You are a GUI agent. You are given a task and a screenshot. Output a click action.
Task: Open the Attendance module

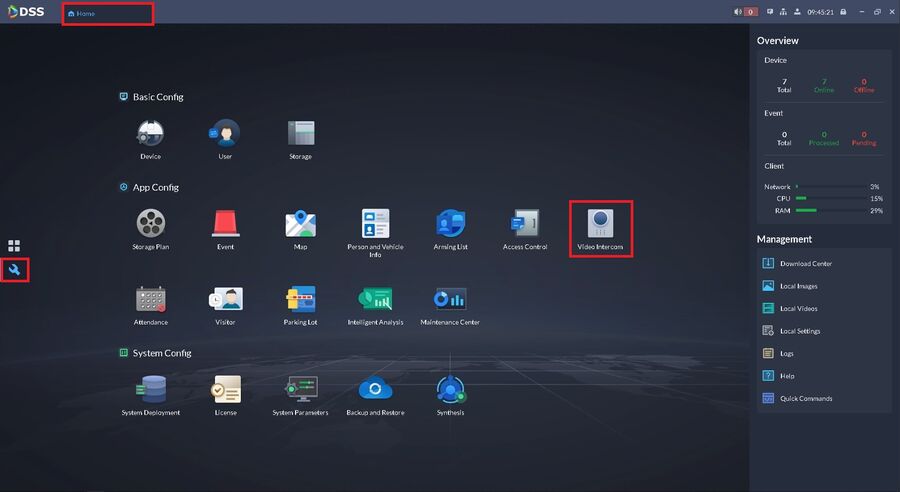click(150, 305)
